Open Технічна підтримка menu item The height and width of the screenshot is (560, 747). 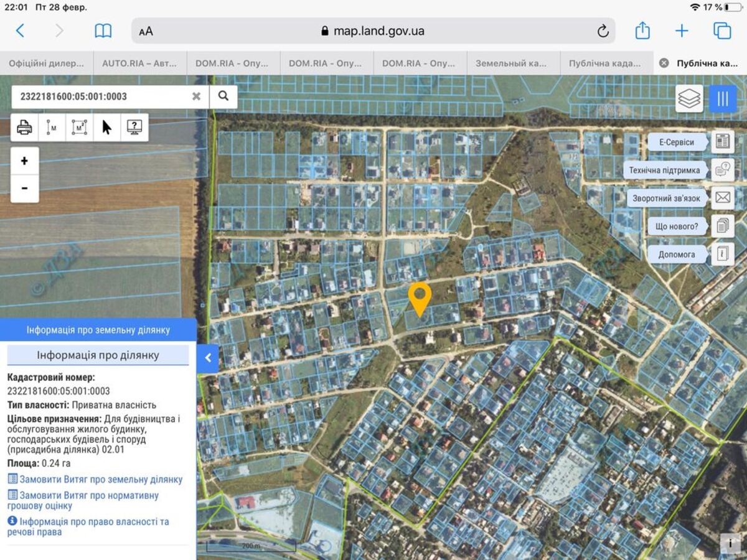(x=664, y=170)
